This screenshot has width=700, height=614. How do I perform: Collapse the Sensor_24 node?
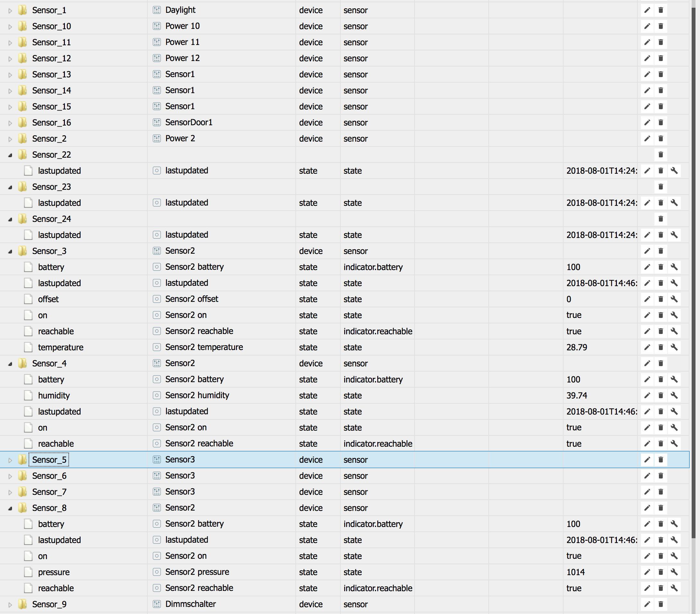tap(10, 219)
